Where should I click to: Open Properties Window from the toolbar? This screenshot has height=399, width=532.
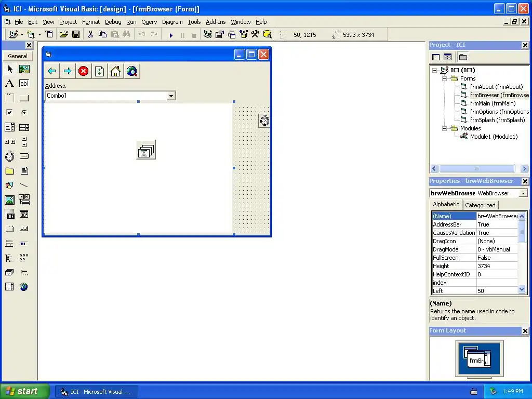pos(220,34)
